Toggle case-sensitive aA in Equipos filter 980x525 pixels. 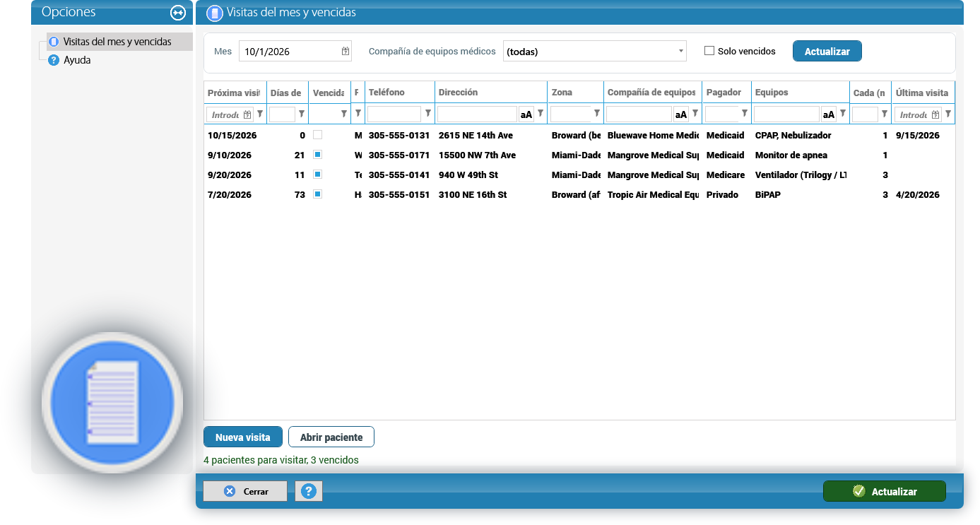coord(829,114)
